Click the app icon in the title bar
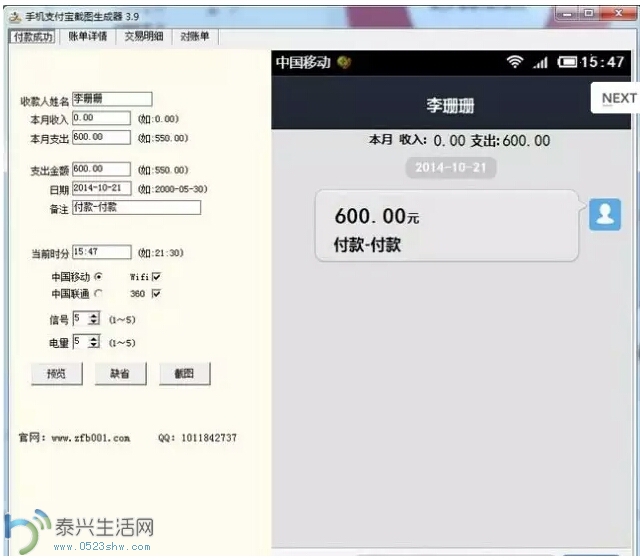Image resolution: width=640 pixels, height=560 pixels. pyautogui.click(x=13, y=16)
